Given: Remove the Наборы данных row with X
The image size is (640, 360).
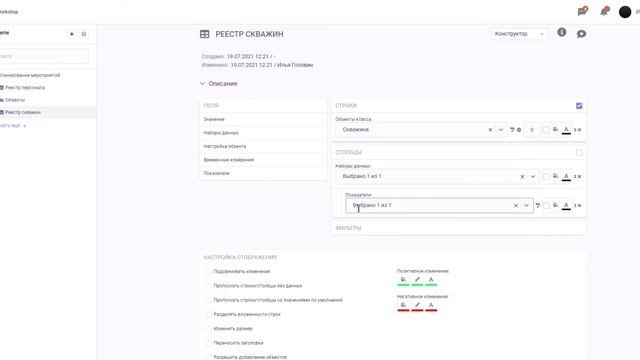Looking at the screenshot, I should pos(580,177).
